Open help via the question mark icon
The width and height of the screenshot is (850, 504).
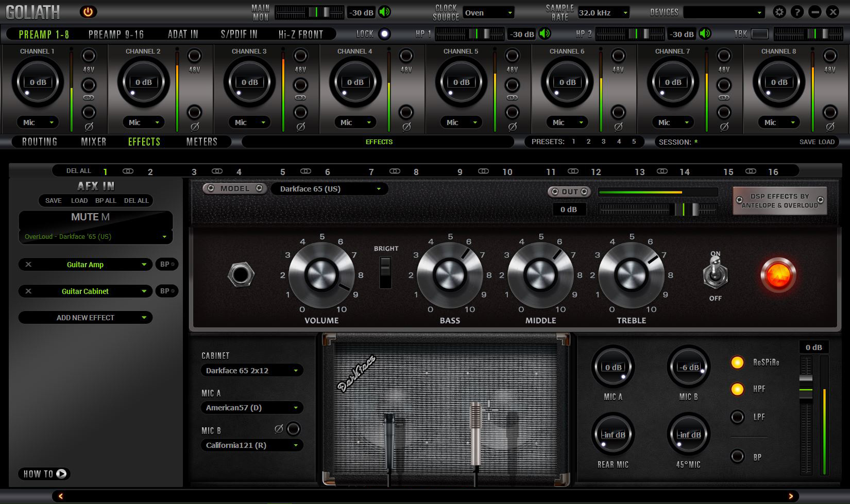(797, 12)
